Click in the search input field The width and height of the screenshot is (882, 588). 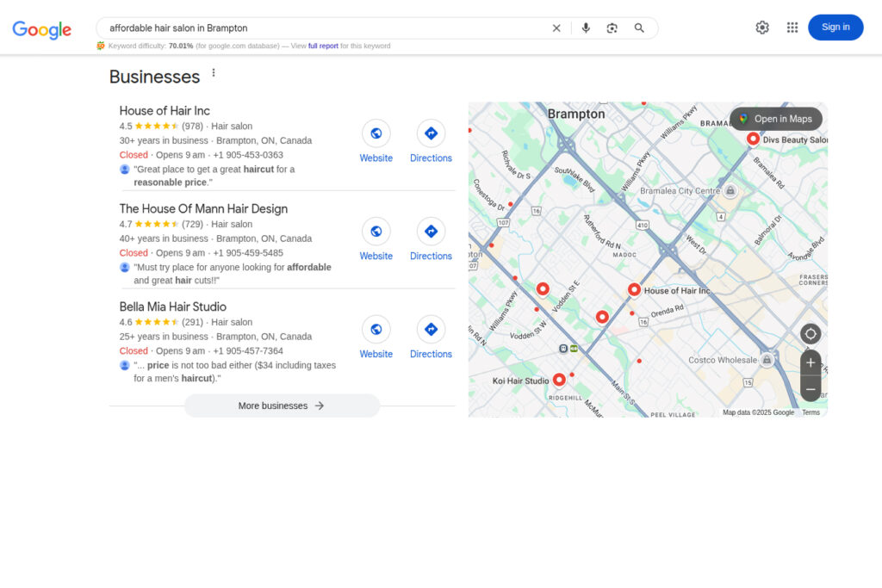tap(326, 28)
